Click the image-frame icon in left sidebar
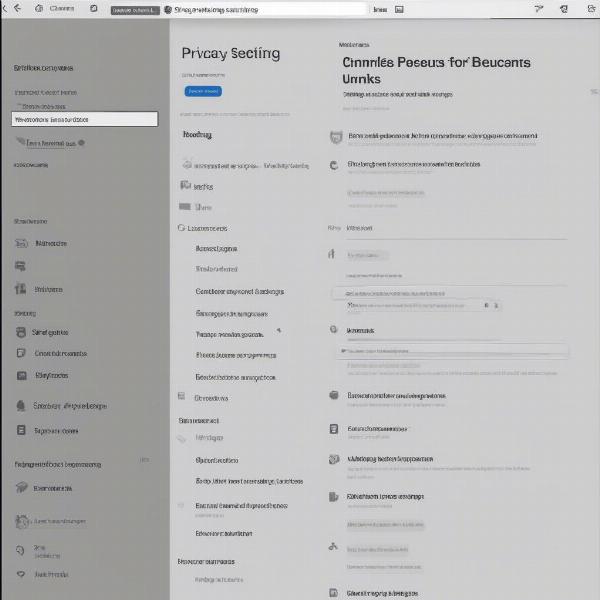Screen dimensions: 600x600 pos(22,375)
